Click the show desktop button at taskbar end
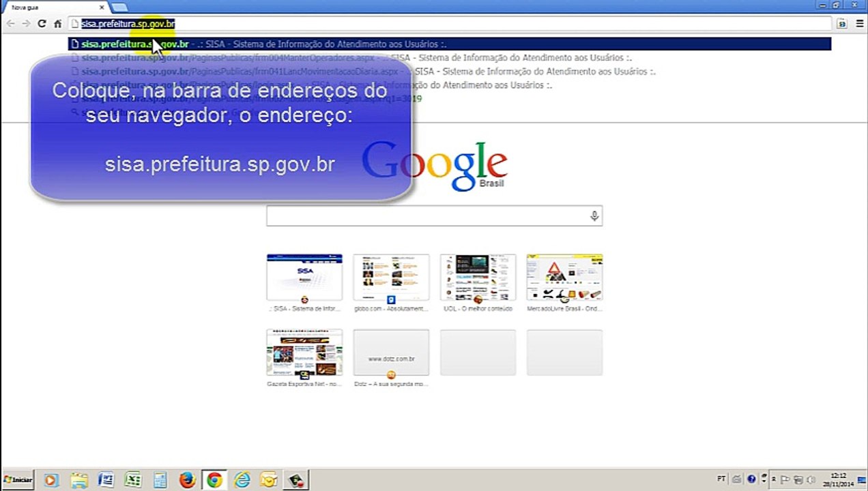The image size is (868, 491). tap(863, 480)
